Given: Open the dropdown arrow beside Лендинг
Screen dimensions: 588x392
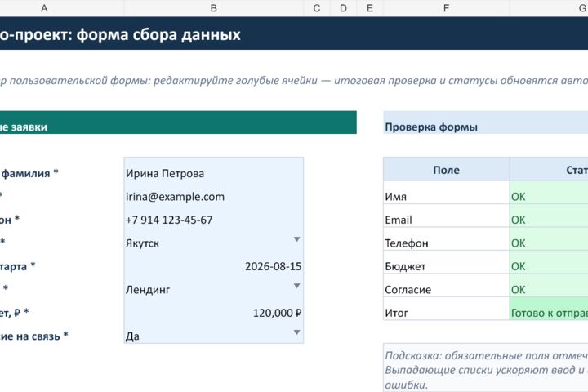Looking at the screenshot, I should pyautogui.click(x=296, y=286).
